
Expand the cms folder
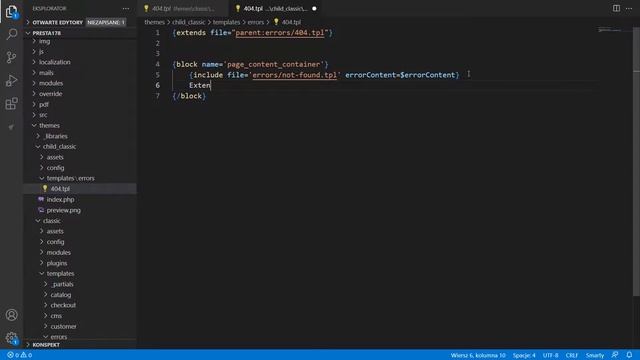click(x=56, y=316)
